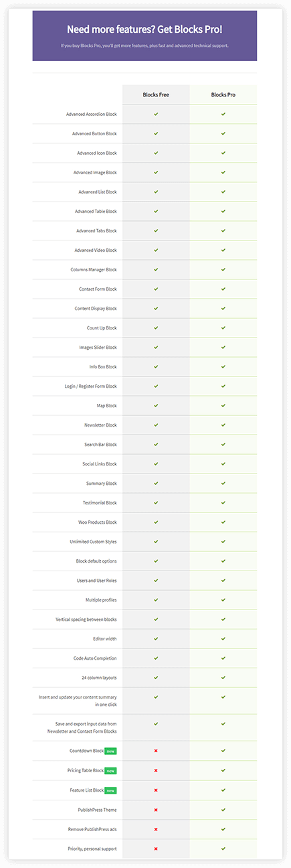Click the Advanced Table Block feature label
The width and height of the screenshot is (291, 868).
pyautogui.click(x=96, y=211)
